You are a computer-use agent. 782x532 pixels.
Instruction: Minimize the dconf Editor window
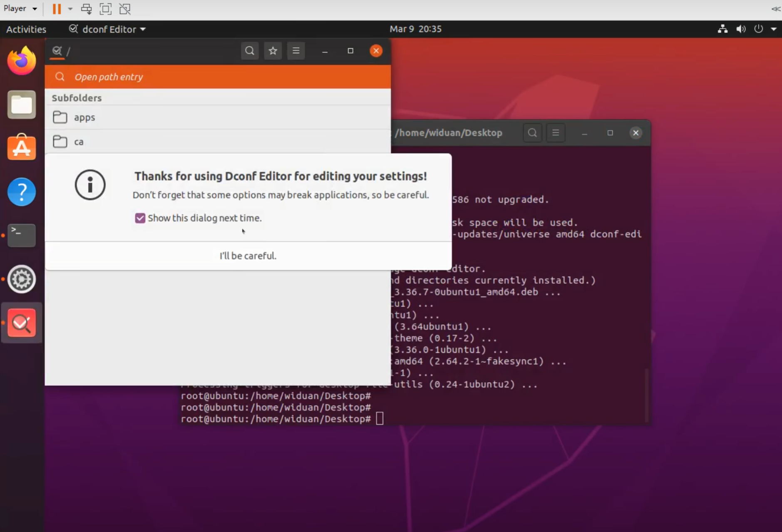tap(325, 51)
